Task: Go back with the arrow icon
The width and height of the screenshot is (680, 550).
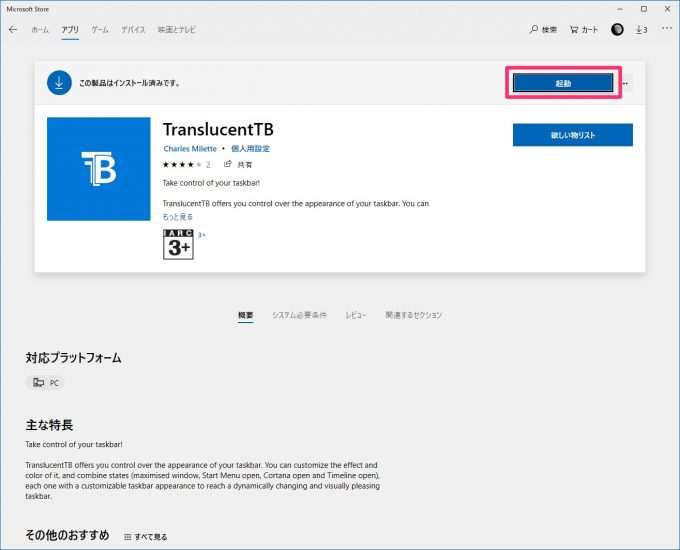Action: tap(13, 29)
